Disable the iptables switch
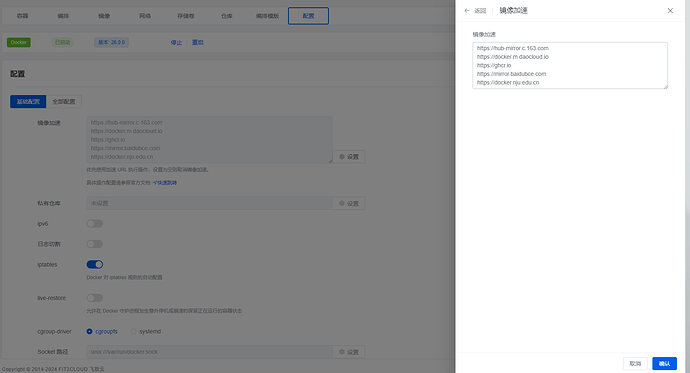 point(95,264)
